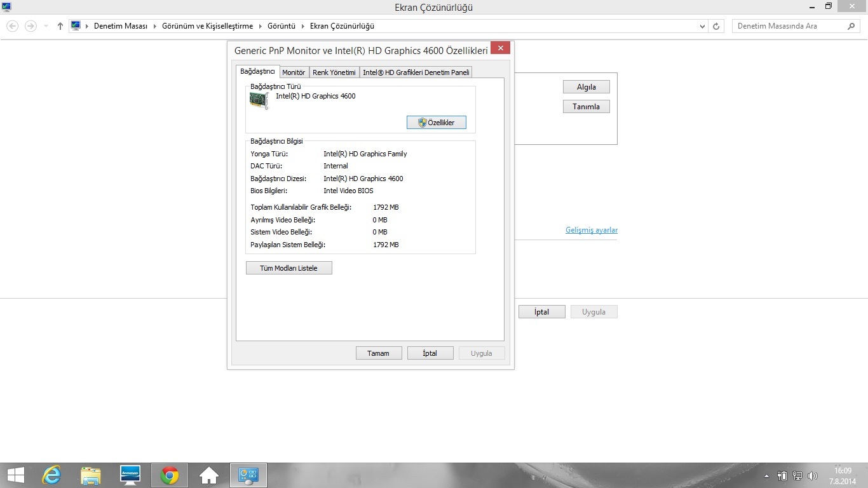Open File Explorer from the taskbar
Image resolution: width=868 pixels, height=488 pixels.
point(91,475)
